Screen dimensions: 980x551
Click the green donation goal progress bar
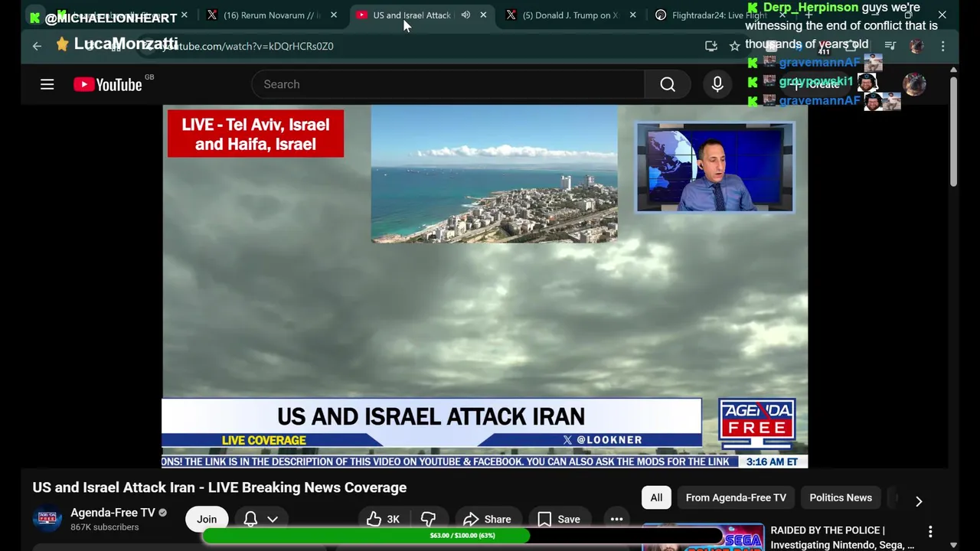click(462, 536)
